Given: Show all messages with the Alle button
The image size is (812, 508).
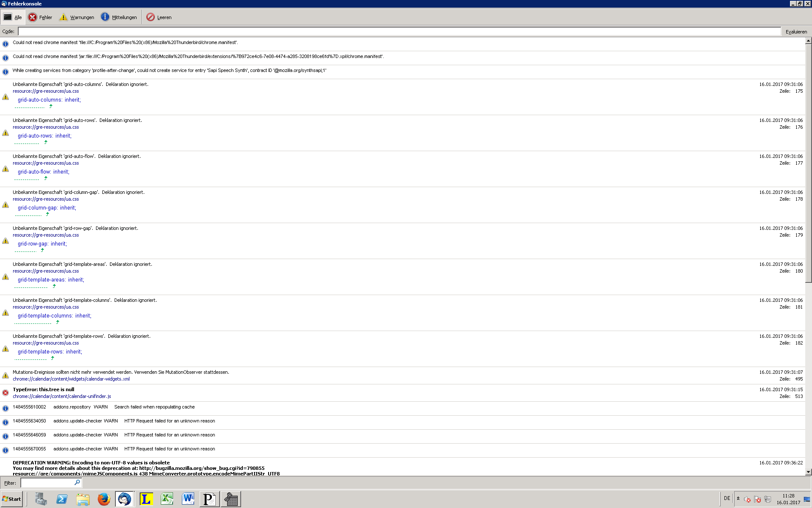Looking at the screenshot, I should [13, 17].
